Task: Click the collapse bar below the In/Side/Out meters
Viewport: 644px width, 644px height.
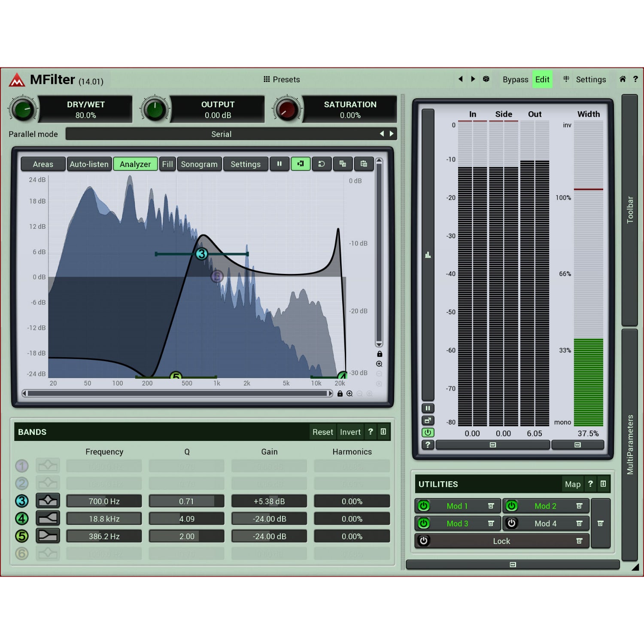Action: [492, 445]
